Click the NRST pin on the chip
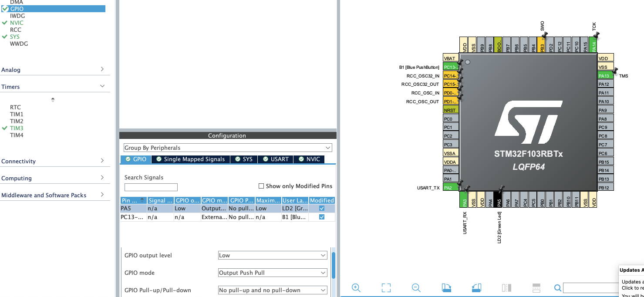The width and height of the screenshot is (644, 297). tap(451, 110)
